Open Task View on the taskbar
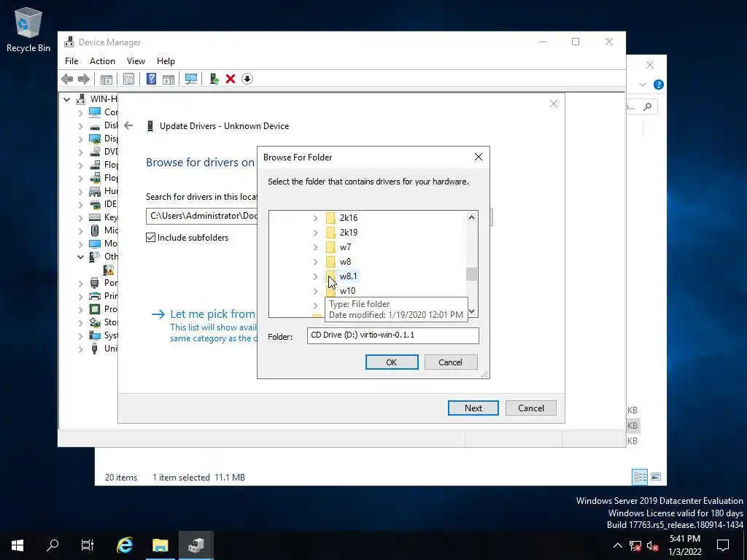Image resolution: width=747 pixels, height=560 pixels. (88, 545)
